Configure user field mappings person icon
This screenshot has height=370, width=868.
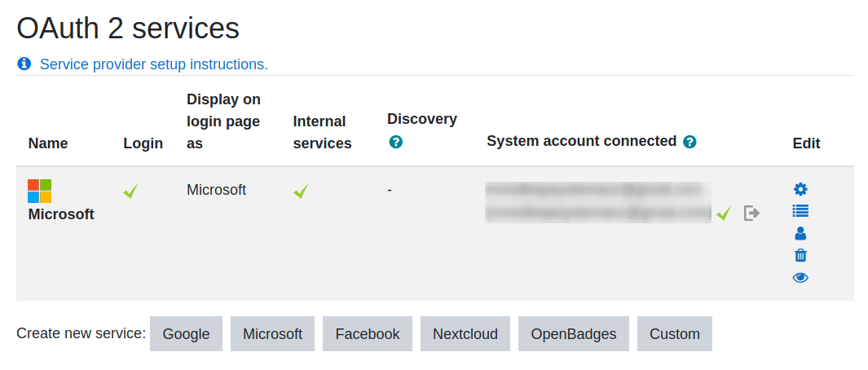click(800, 233)
